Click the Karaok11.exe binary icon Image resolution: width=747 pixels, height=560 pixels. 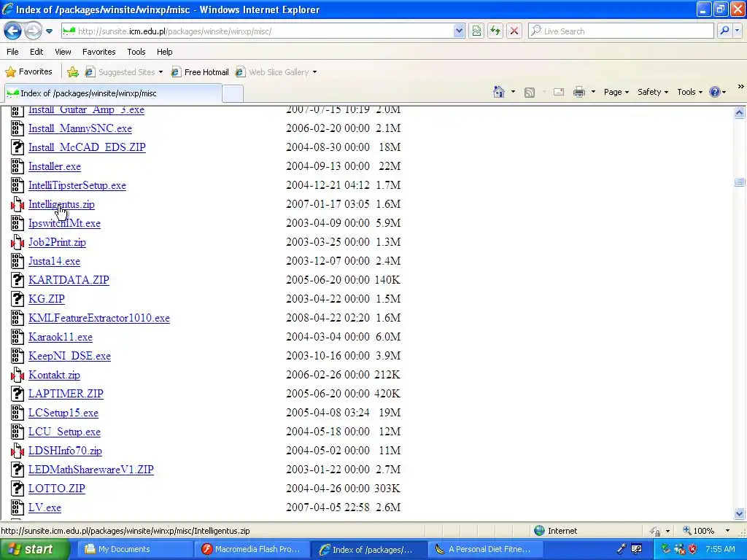pyautogui.click(x=18, y=337)
